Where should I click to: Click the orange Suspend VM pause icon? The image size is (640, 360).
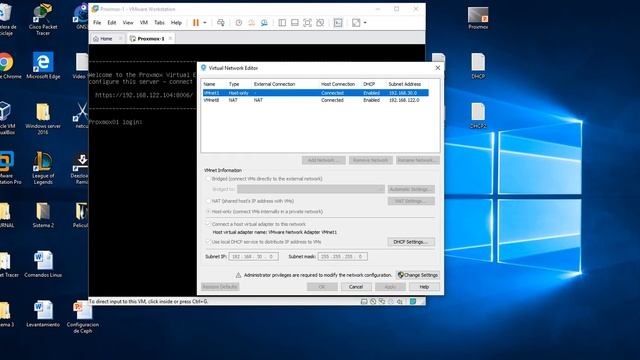pos(196,23)
